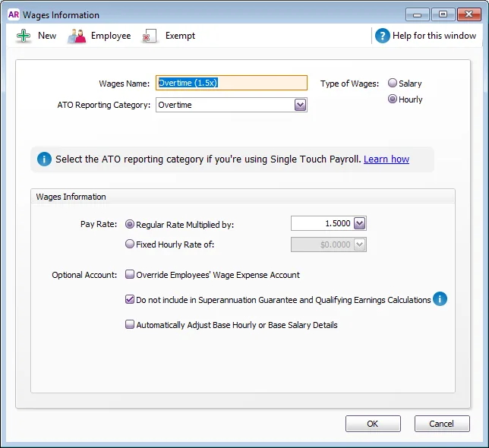Click the Wages Information title bar text
This screenshot has width=489, height=448.
[x=61, y=15]
